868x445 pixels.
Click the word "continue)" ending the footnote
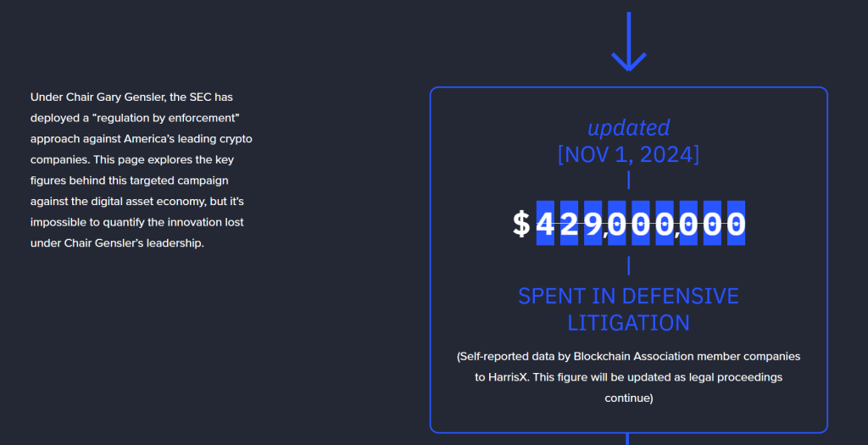pyautogui.click(x=628, y=397)
